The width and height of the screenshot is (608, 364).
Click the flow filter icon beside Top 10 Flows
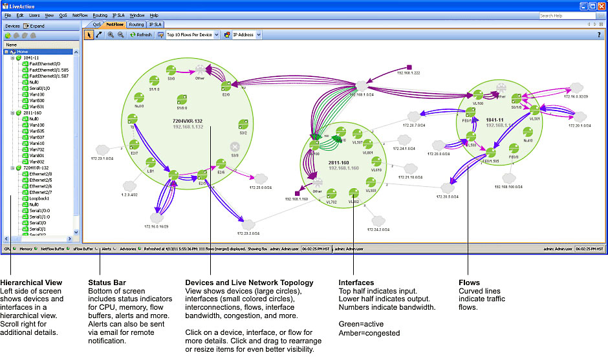pos(160,35)
